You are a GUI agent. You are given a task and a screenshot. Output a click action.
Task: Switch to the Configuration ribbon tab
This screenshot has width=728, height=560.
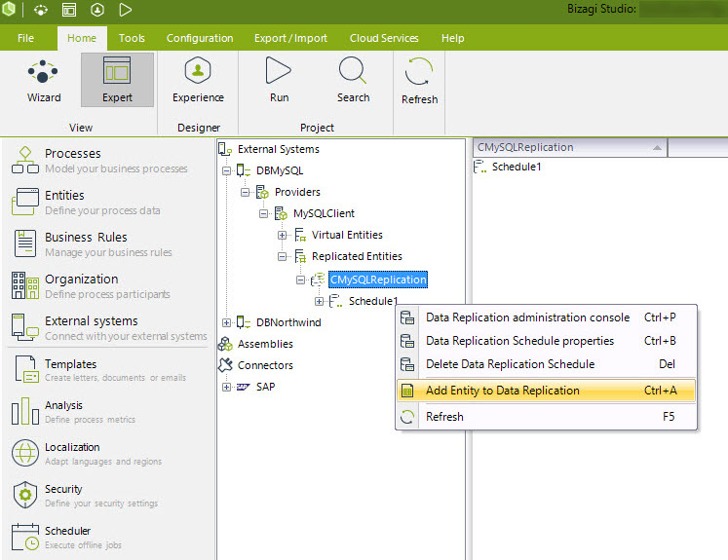click(x=200, y=38)
